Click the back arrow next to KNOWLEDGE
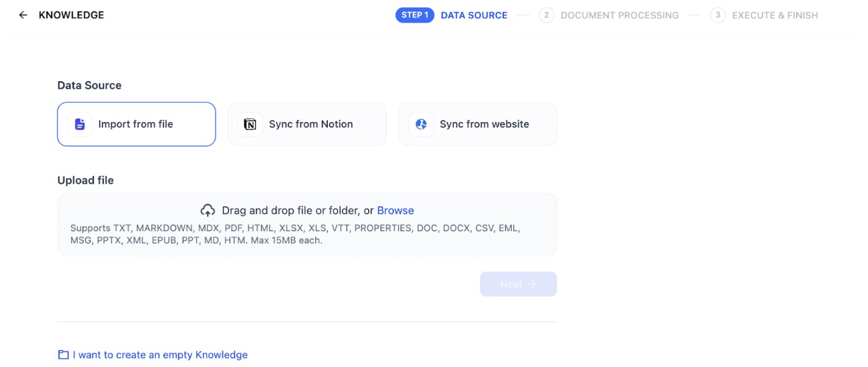 (x=24, y=15)
